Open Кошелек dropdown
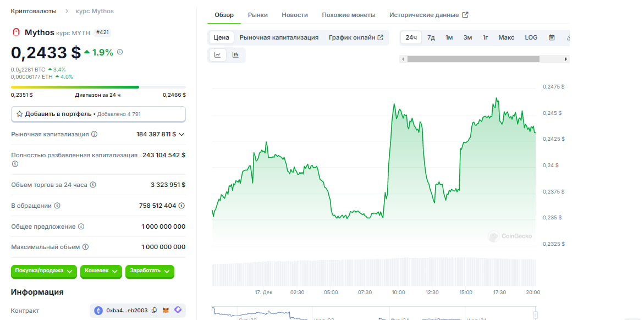 (x=101, y=271)
